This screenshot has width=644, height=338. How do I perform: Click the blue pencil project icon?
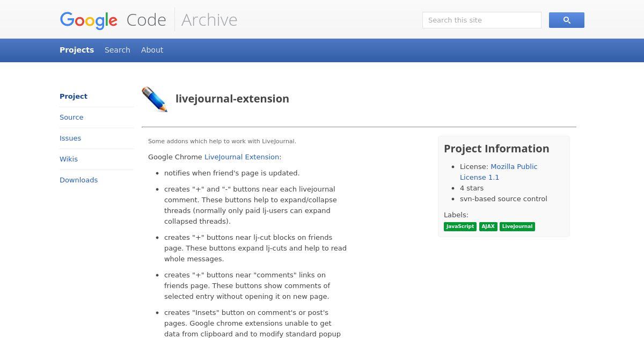tap(155, 99)
